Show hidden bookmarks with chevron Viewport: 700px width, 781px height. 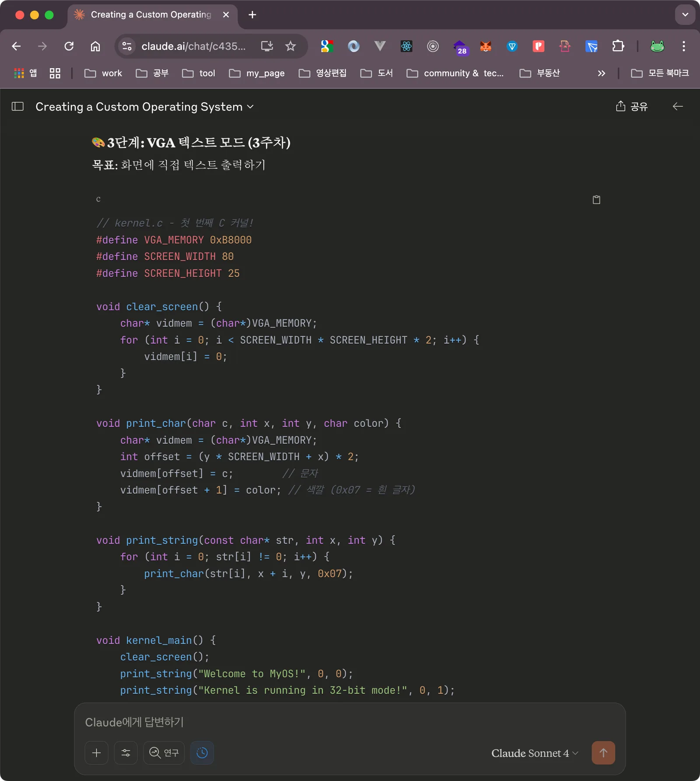click(x=602, y=73)
